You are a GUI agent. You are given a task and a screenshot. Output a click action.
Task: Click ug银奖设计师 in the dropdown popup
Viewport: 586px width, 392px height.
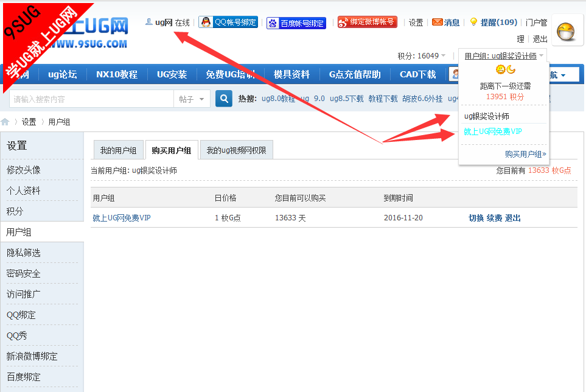click(x=487, y=116)
